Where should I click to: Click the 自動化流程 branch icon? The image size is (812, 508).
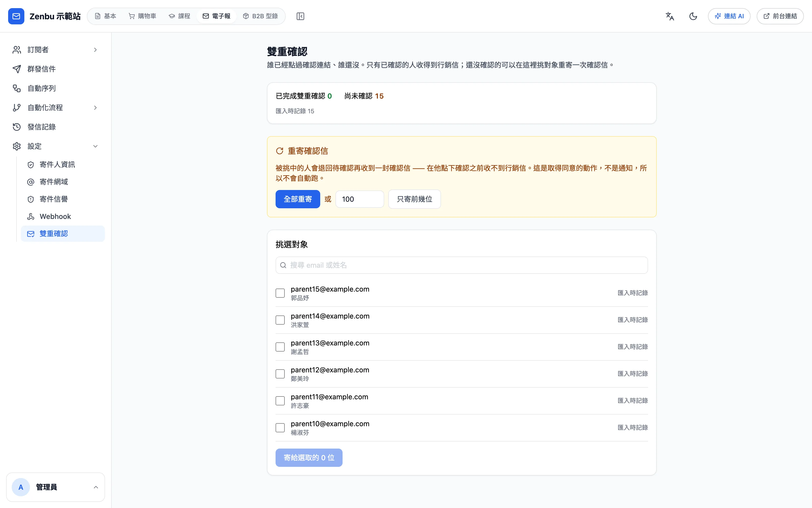tap(17, 107)
